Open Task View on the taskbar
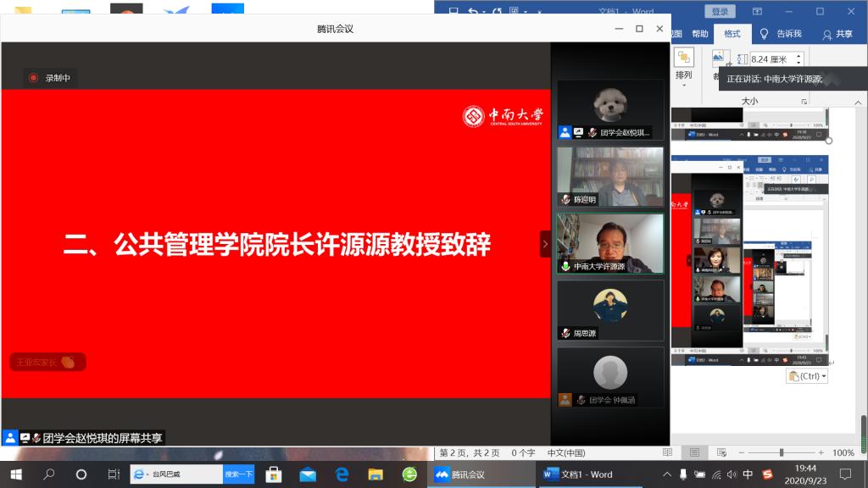This screenshot has width=868, height=488. click(114, 474)
